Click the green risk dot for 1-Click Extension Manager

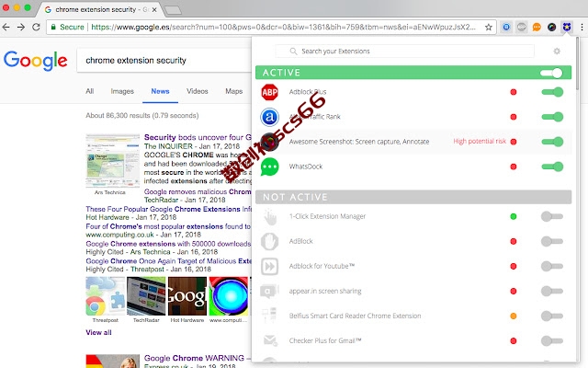(514, 216)
